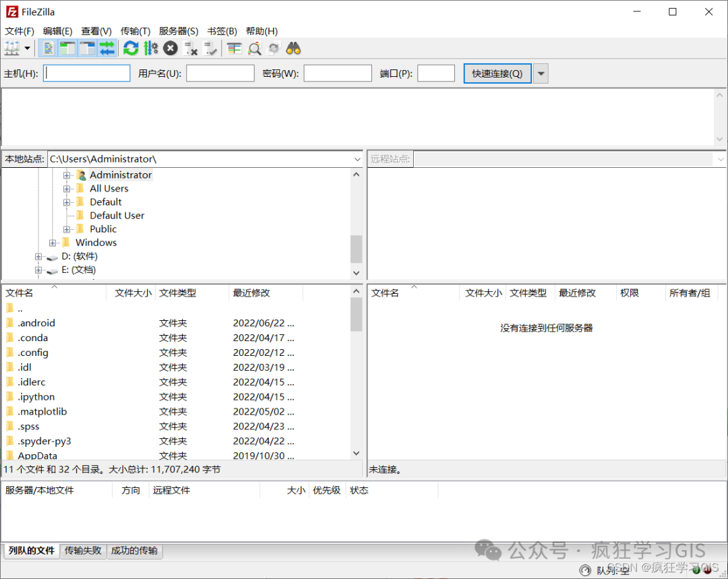Open the Site Manager dropdown arrow
This screenshot has width=728, height=579.
click(28, 49)
